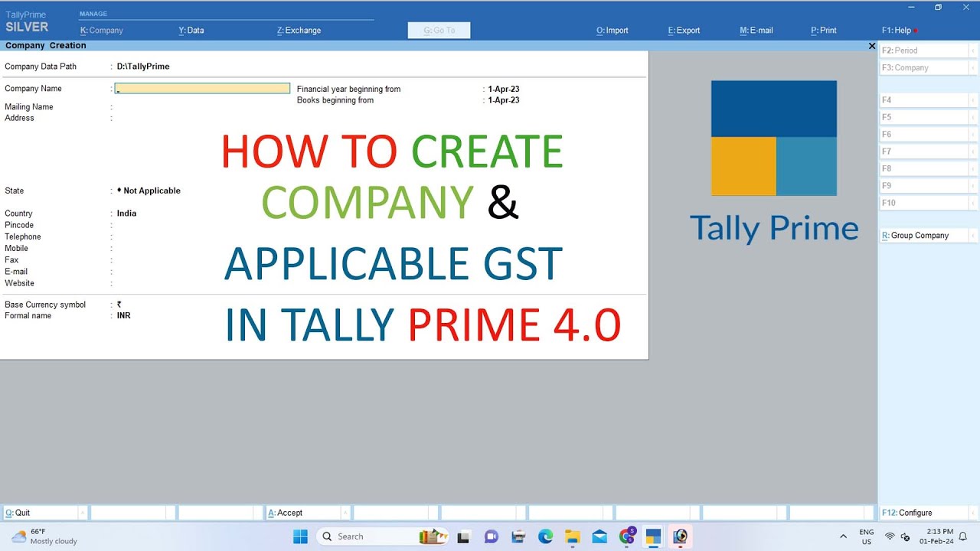The image size is (980, 551).
Task: Click the F7 side button
Action: (x=923, y=152)
